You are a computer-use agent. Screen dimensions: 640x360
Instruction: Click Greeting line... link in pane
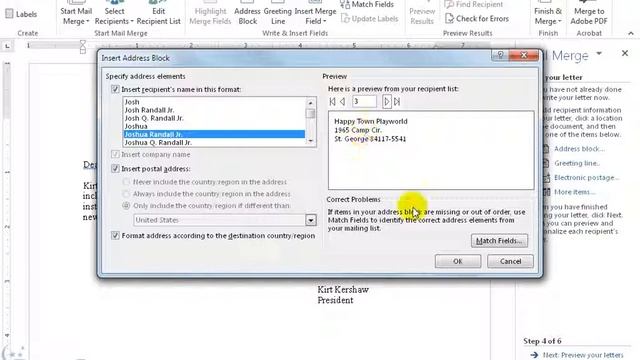(577, 163)
